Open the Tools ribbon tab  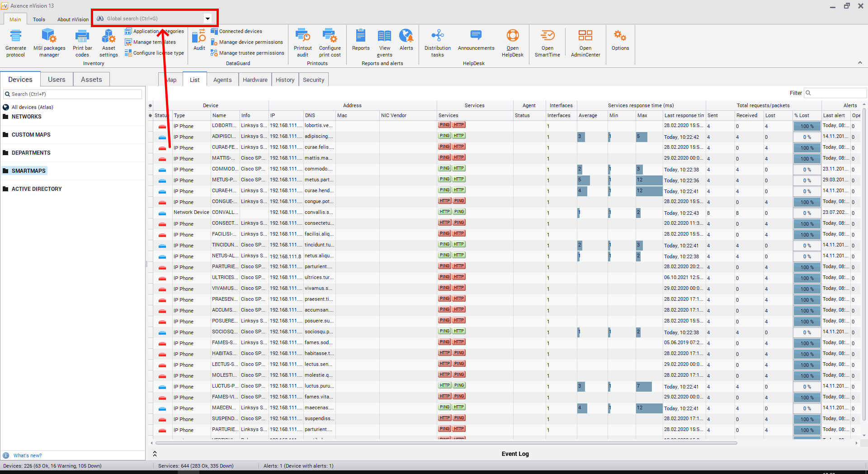coord(39,19)
